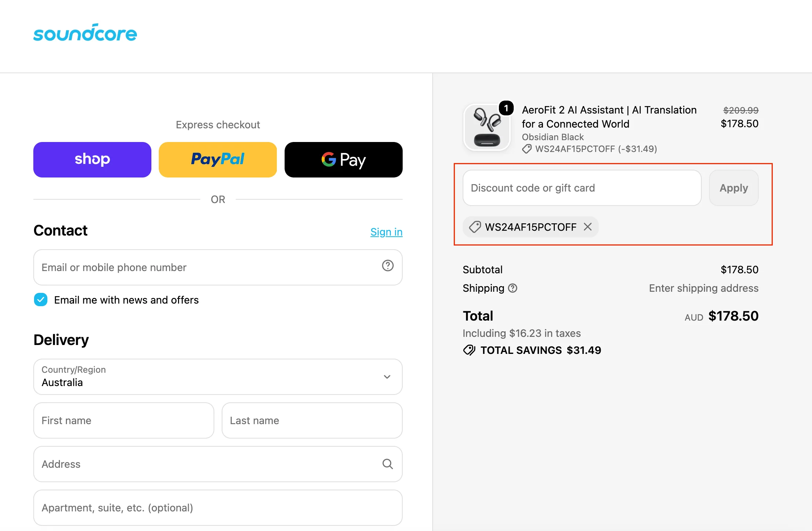Image resolution: width=812 pixels, height=531 pixels.
Task: Show help for the email or phone field
Action: pyautogui.click(x=388, y=265)
